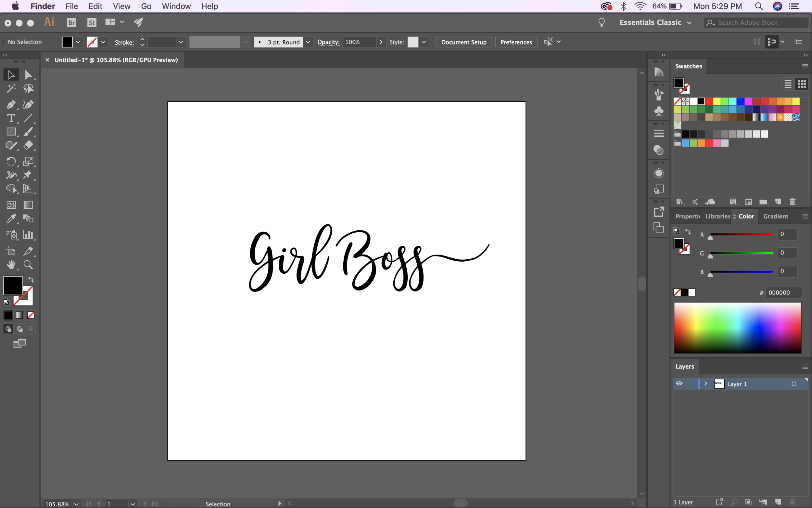Switch to the Gradient panel tab
Screen dimensions: 812x508
[x=775, y=216]
